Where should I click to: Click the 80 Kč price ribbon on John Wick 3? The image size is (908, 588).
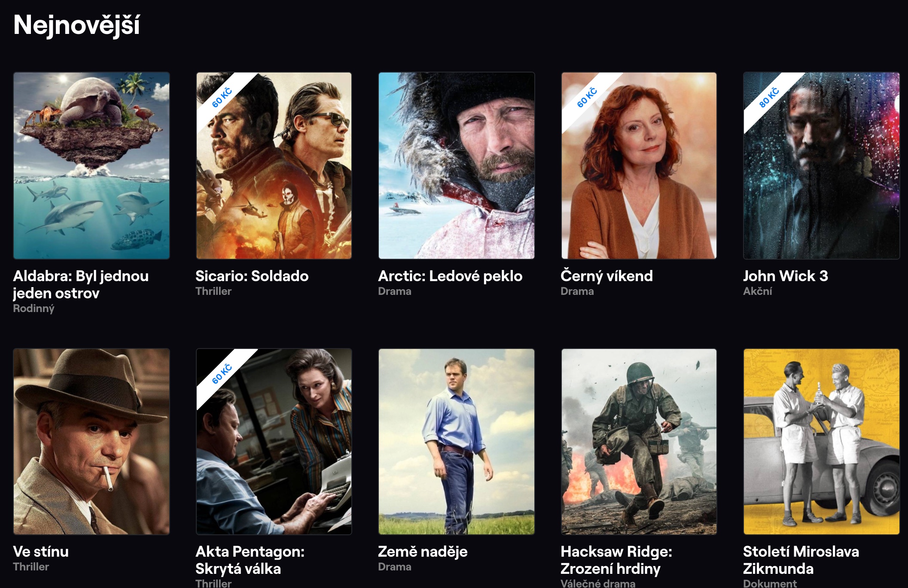click(769, 98)
